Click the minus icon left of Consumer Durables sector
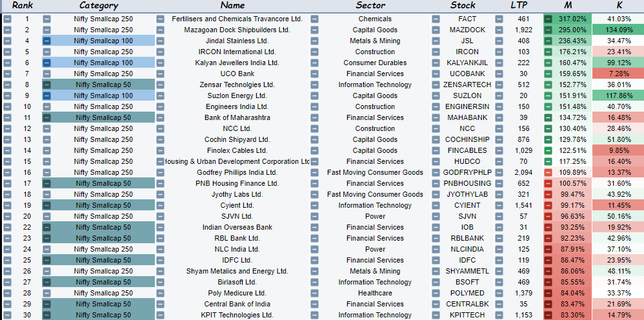This screenshot has width=644, height=320. tap(315, 63)
